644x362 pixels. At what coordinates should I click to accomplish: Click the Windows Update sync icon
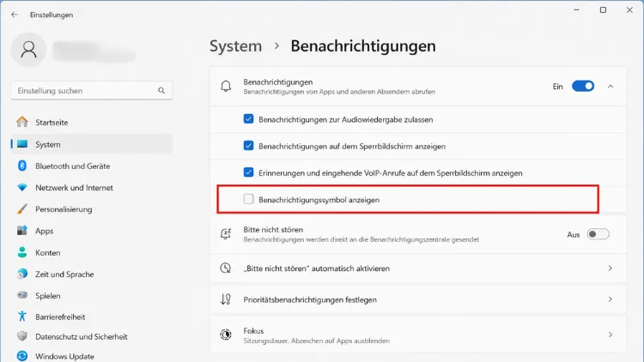22,356
